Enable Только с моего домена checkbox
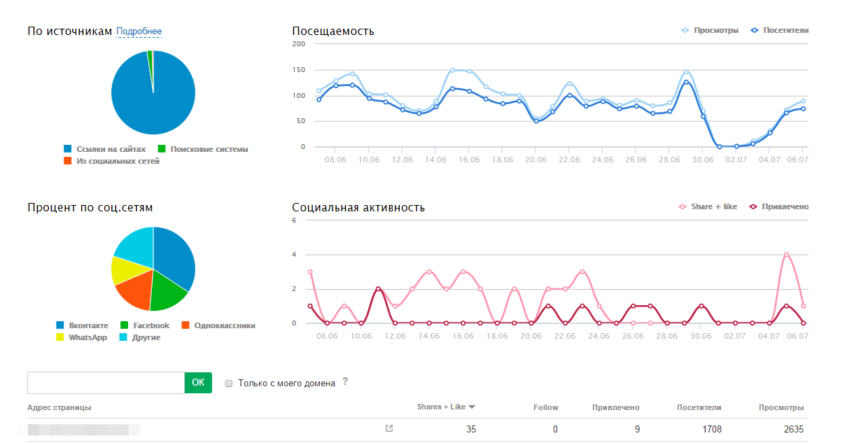 (229, 384)
